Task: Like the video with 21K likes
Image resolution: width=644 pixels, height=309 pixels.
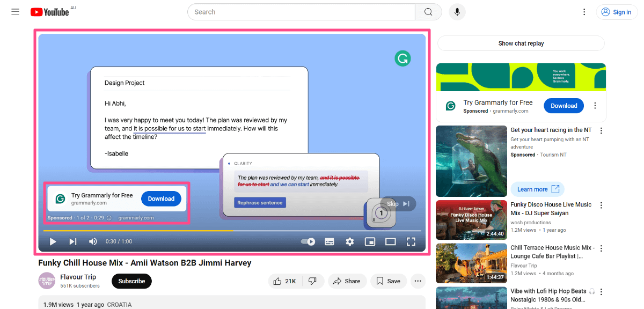Action: tap(285, 281)
